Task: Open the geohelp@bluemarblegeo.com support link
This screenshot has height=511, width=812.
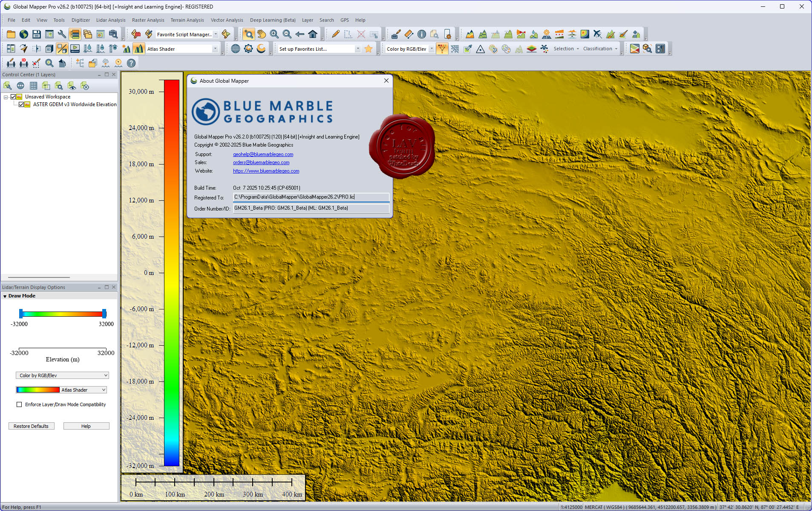Action: click(263, 154)
